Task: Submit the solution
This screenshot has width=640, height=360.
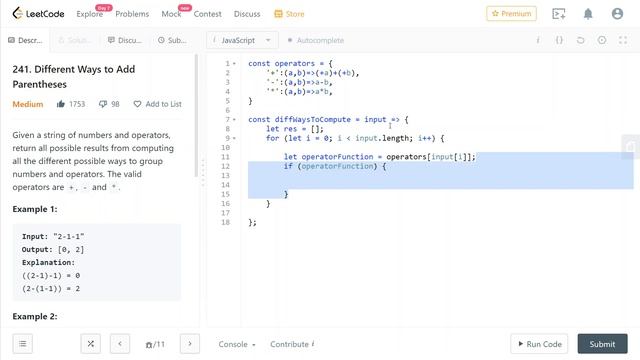Action: [602, 344]
